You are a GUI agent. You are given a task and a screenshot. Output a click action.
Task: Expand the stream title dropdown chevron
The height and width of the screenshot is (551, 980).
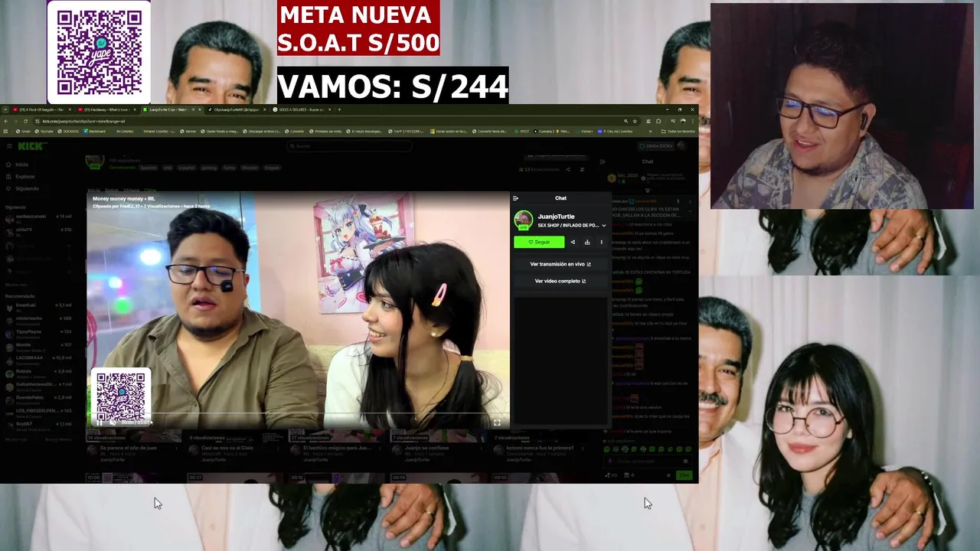point(603,226)
